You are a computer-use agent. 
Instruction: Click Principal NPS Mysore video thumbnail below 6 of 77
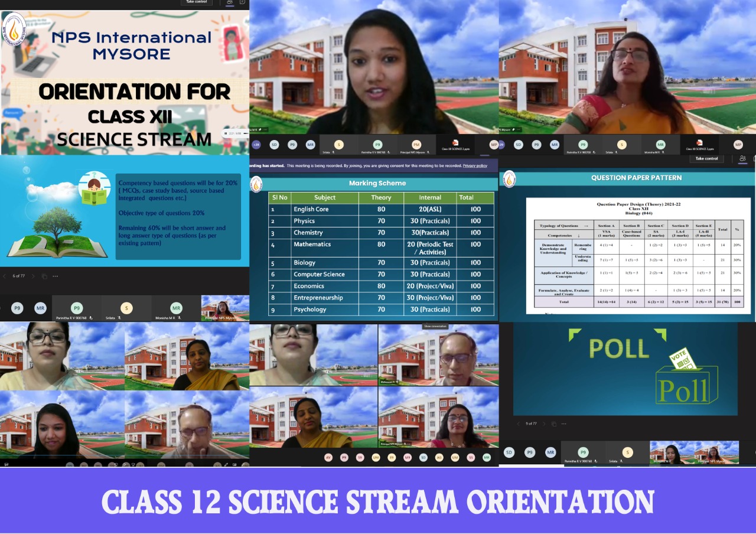[225, 308]
